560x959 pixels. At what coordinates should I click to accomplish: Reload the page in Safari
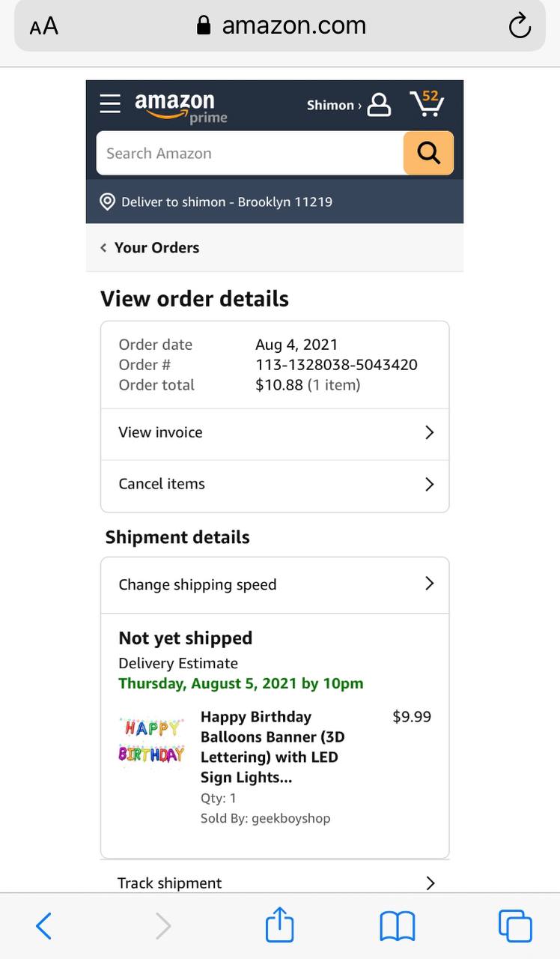tap(519, 26)
